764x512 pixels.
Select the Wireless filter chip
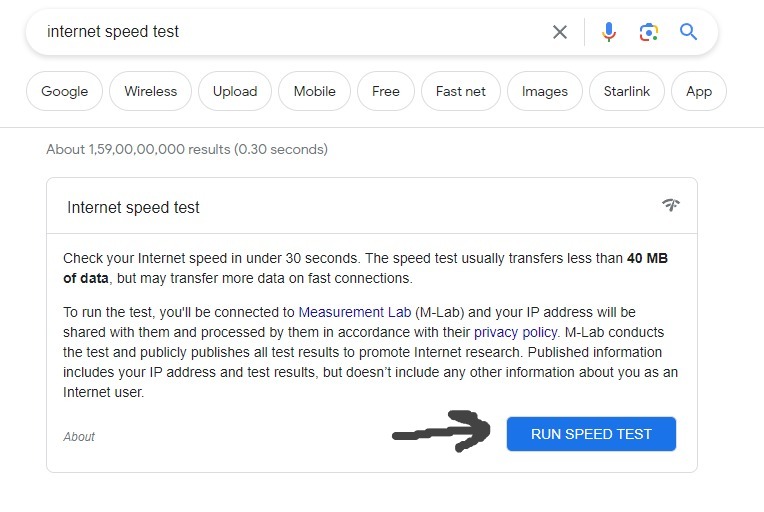pyautogui.click(x=151, y=91)
